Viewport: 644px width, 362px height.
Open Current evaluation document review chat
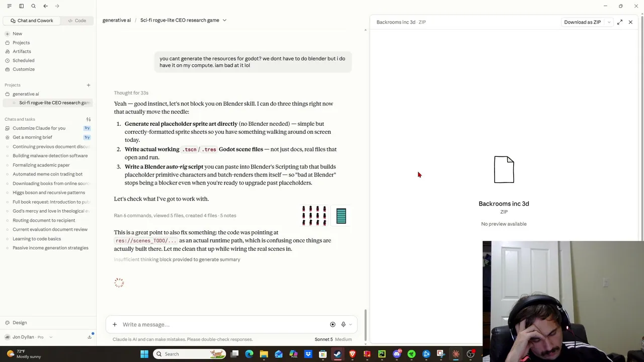click(50, 229)
